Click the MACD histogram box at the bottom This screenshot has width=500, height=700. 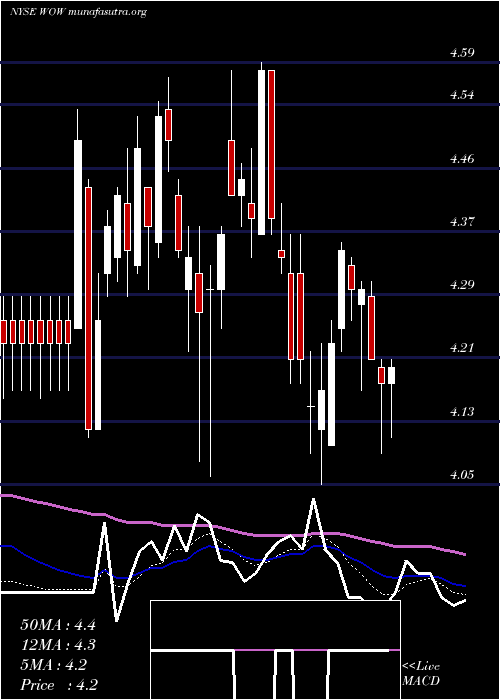tap(275, 650)
